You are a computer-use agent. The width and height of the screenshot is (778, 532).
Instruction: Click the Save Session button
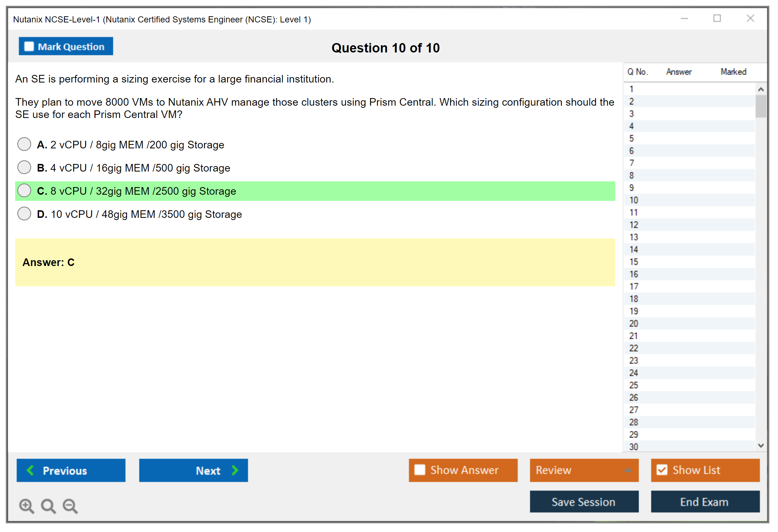[584, 502]
